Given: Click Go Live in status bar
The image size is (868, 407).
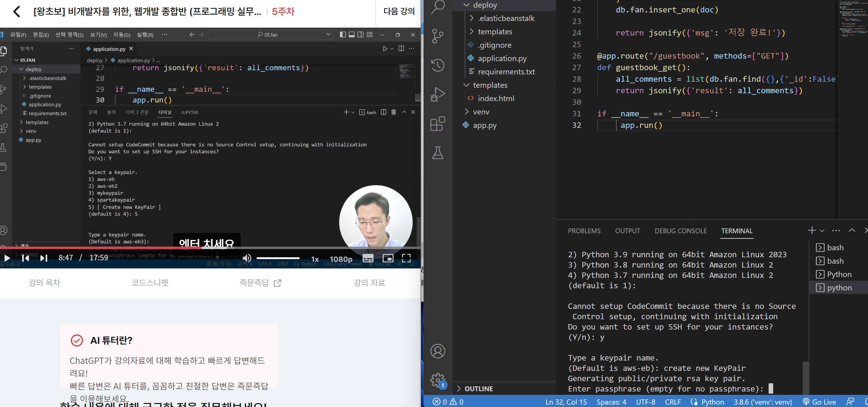Looking at the screenshot, I should click(819, 402).
